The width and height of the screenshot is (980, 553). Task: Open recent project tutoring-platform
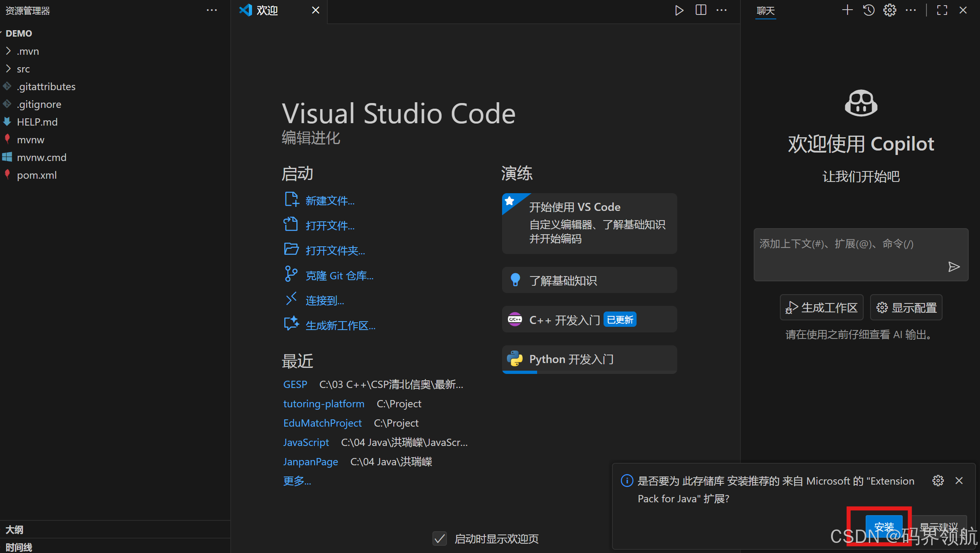click(324, 404)
